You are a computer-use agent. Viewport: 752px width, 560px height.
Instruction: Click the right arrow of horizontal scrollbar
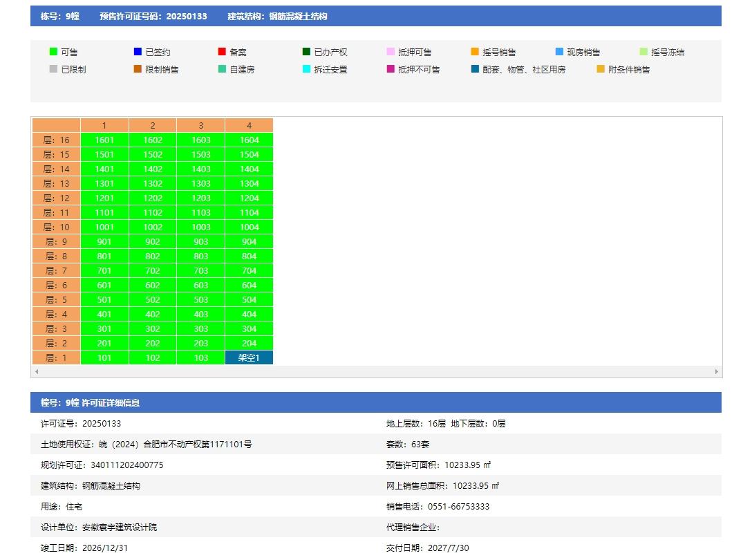click(x=717, y=371)
